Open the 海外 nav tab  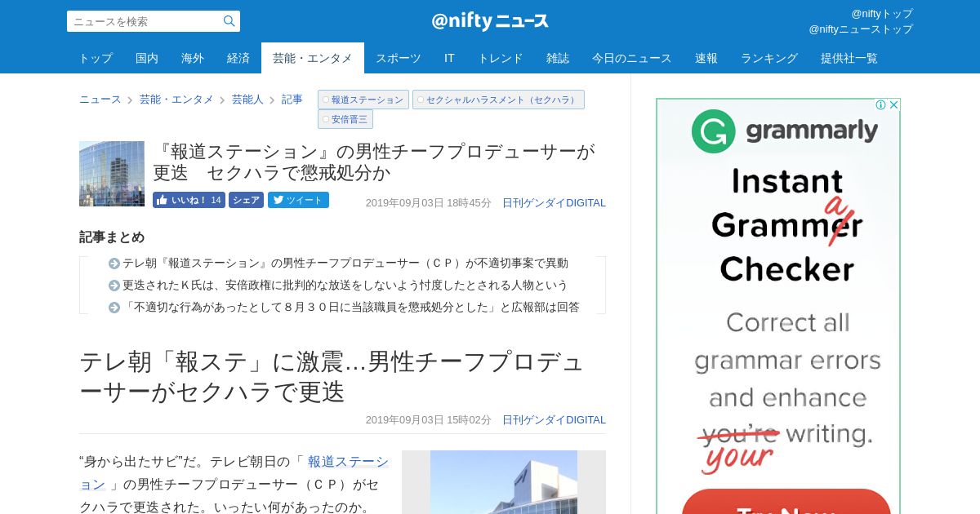coord(193,58)
